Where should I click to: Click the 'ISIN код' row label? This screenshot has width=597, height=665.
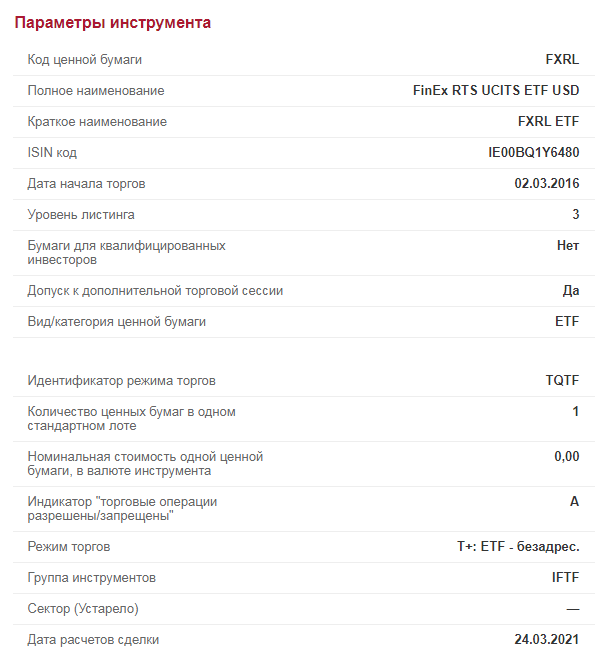click(52, 152)
